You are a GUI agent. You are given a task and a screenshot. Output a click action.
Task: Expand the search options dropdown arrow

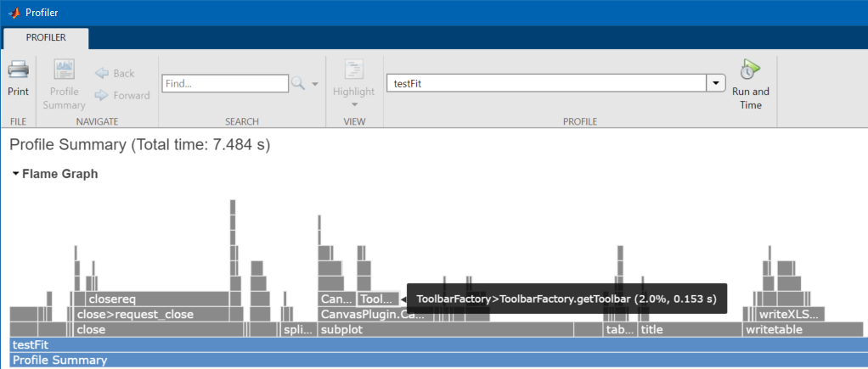tap(315, 83)
